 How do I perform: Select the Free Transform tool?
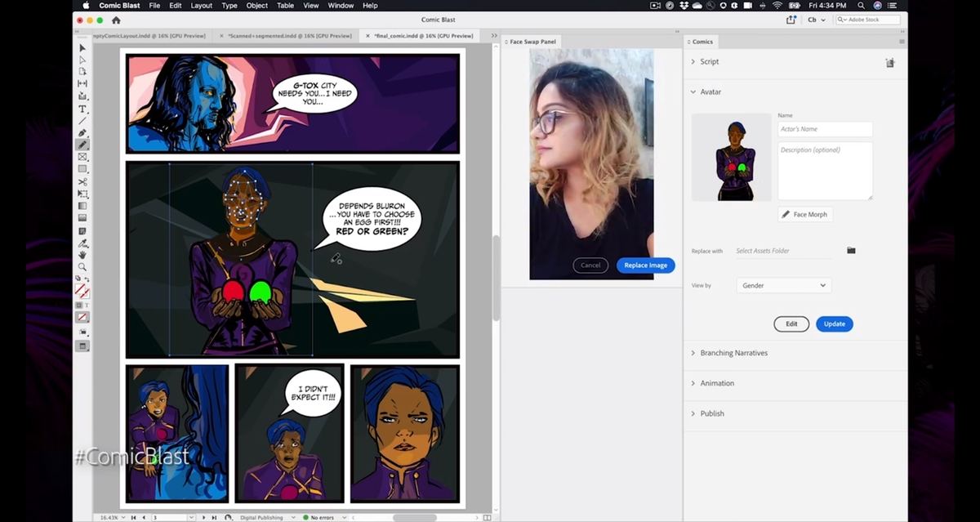(82, 194)
